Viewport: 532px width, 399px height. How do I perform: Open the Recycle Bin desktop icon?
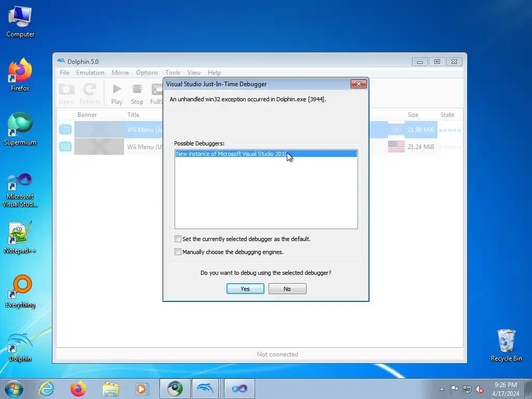(x=506, y=345)
